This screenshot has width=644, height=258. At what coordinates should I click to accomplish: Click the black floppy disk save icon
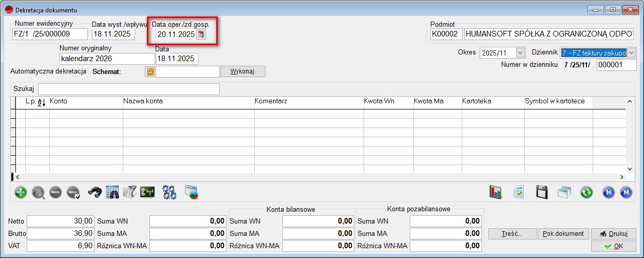(542, 192)
